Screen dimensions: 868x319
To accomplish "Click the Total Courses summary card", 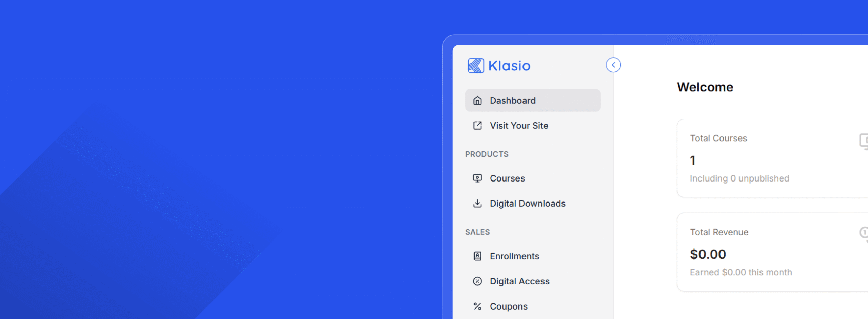I will click(770, 158).
